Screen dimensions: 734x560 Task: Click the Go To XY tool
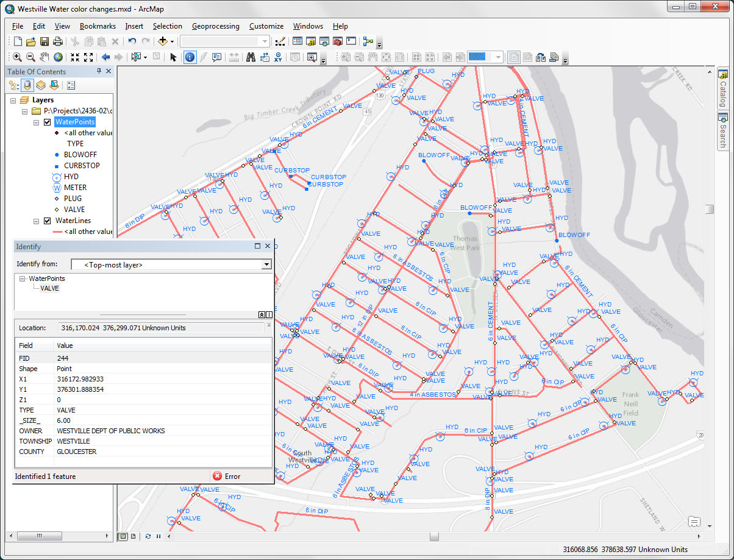(x=278, y=57)
